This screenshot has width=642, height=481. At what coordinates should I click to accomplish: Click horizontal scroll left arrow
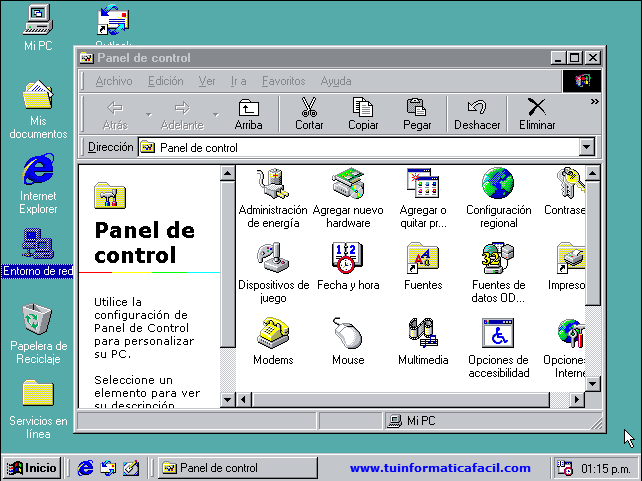(x=244, y=399)
